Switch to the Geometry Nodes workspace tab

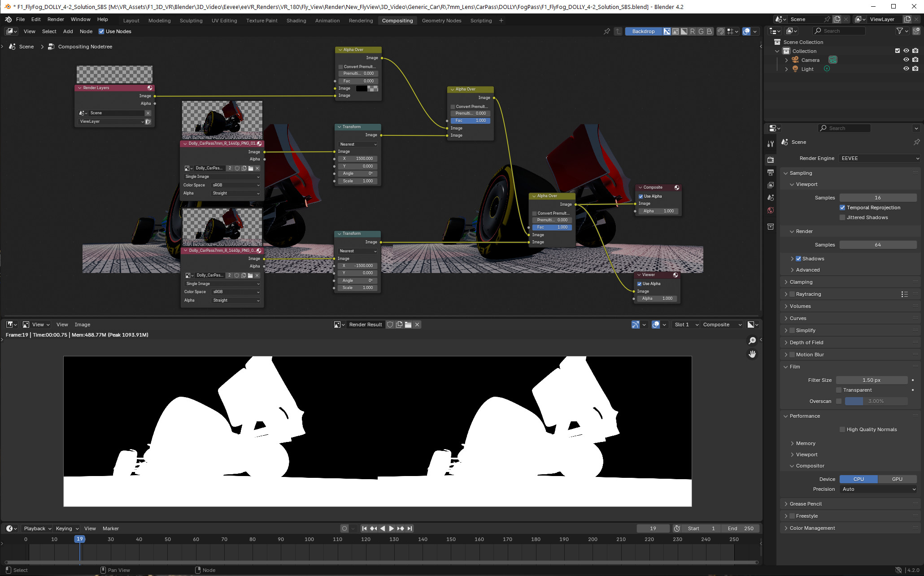pos(441,21)
